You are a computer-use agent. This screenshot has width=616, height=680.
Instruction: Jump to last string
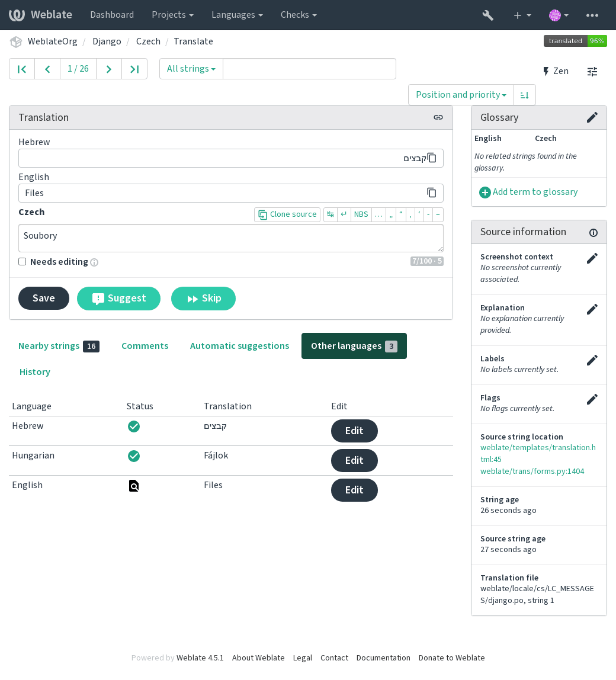click(134, 69)
